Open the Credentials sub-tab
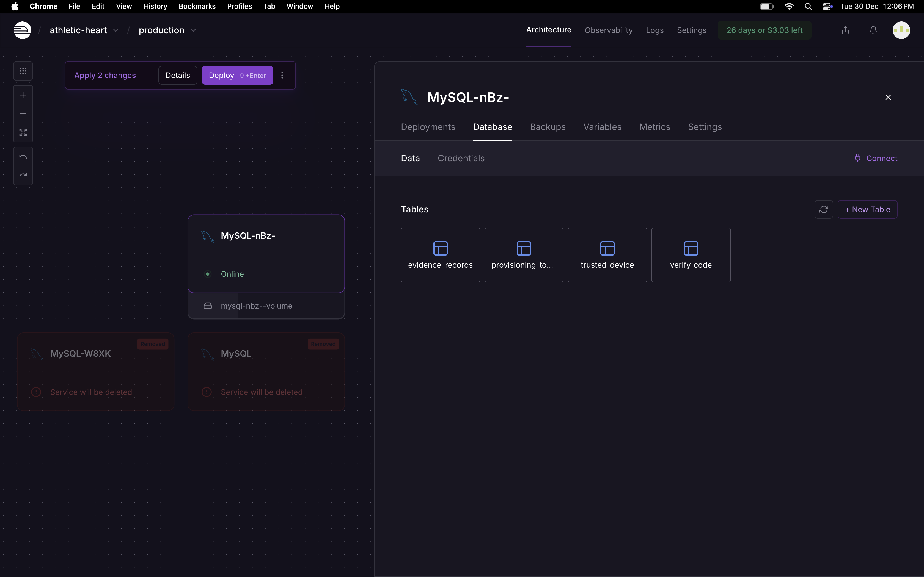 click(x=461, y=158)
